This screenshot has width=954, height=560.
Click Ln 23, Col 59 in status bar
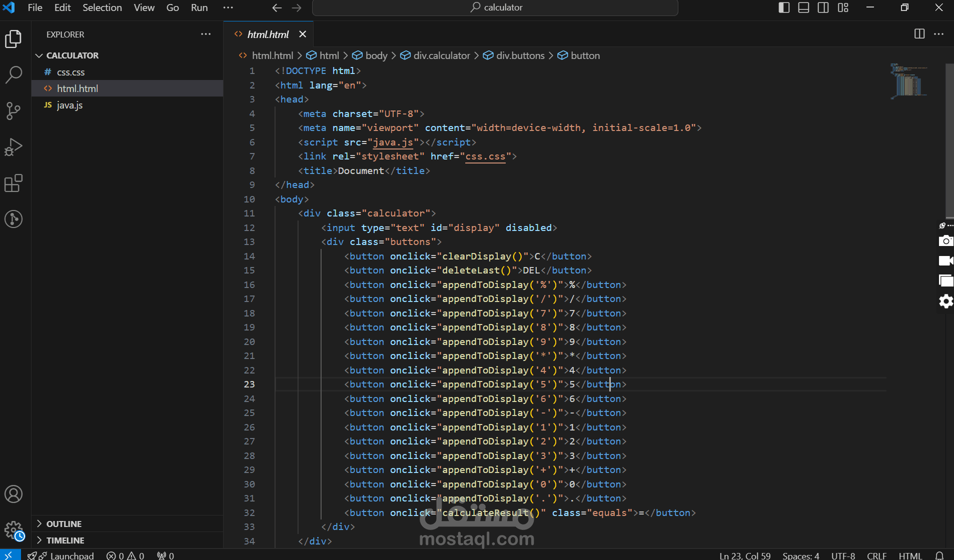pos(745,555)
